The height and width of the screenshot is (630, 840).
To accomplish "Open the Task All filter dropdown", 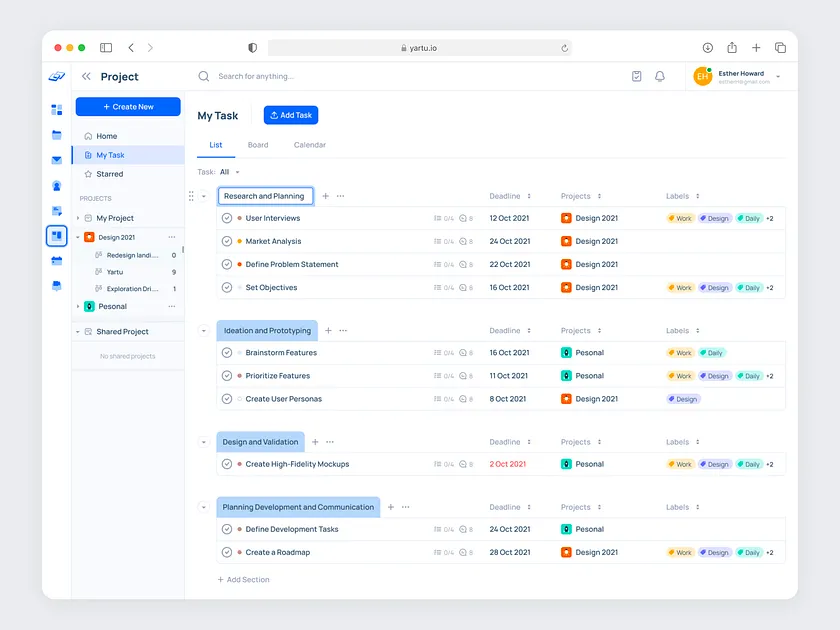I will pyautogui.click(x=228, y=171).
